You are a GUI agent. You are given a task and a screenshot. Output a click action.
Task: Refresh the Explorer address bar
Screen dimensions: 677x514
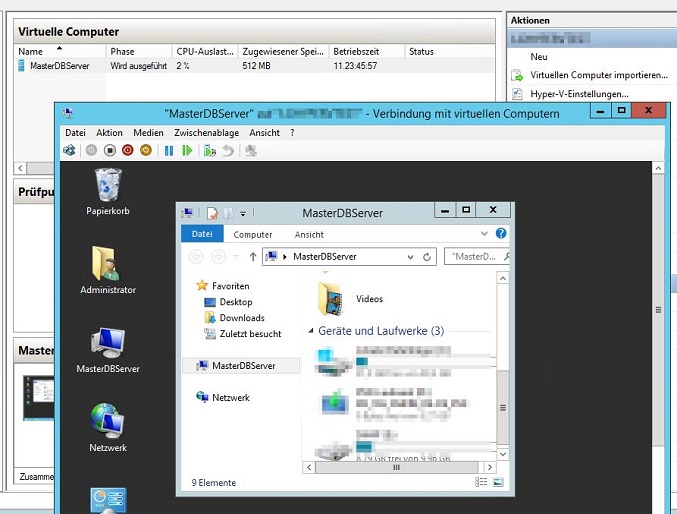coord(427,257)
